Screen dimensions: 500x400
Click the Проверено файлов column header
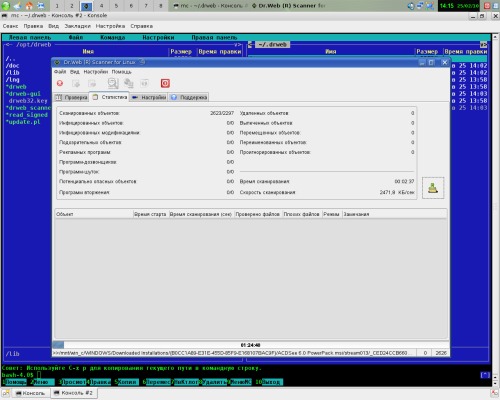tap(258, 214)
